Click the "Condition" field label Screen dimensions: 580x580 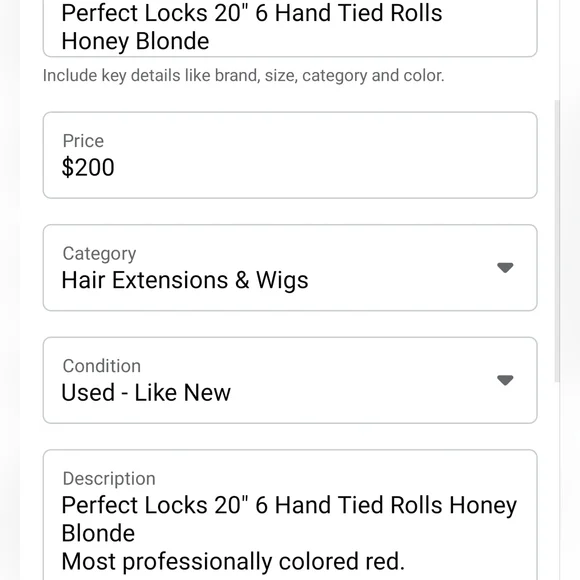click(x=102, y=366)
